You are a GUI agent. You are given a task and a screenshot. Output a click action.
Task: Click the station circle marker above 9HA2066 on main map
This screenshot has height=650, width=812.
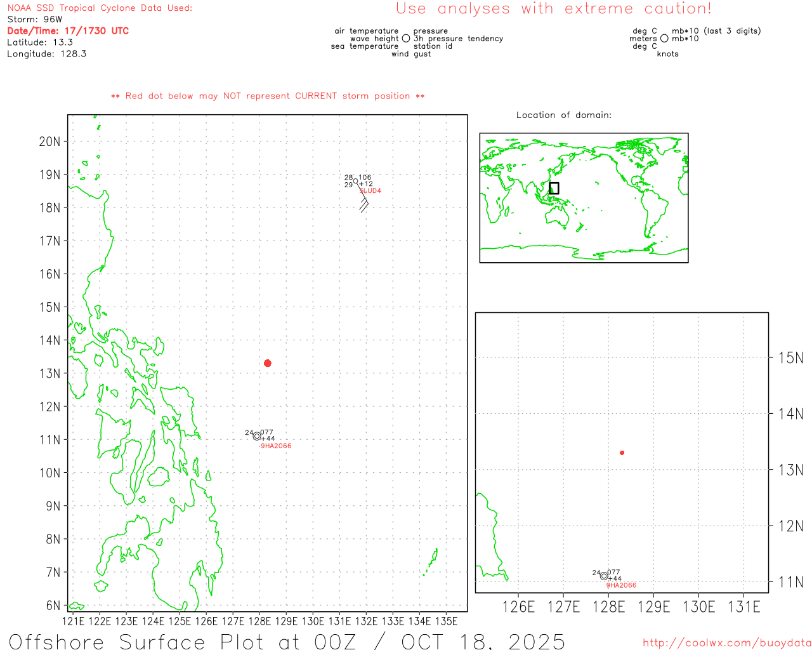click(257, 436)
